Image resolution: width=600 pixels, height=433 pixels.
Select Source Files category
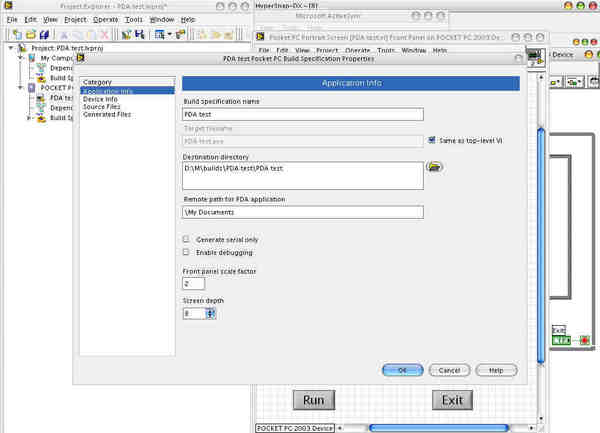click(x=102, y=107)
